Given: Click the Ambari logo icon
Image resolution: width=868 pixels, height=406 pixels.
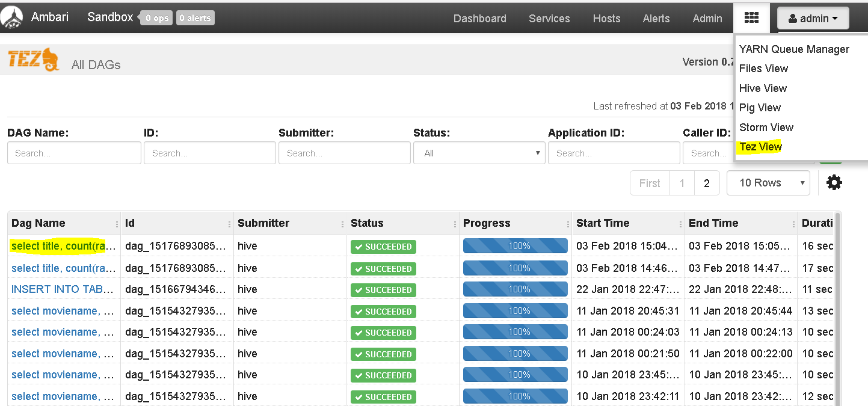Looking at the screenshot, I should pos(12,17).
